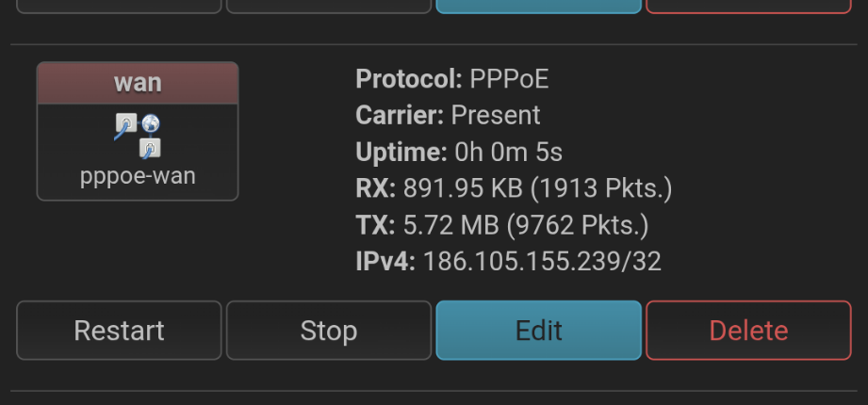Click the RX 891.95 KB statistics line
868x405 pixels.
(514, 188)
